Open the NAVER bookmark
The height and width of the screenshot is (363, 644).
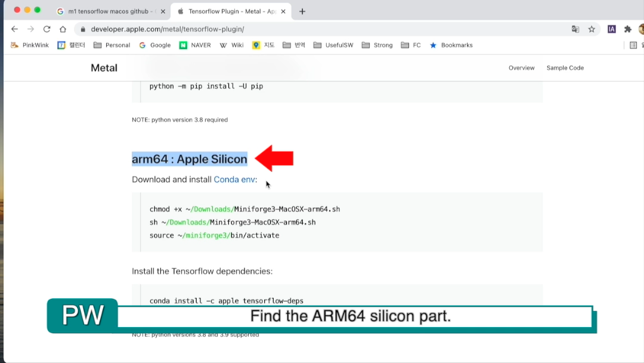click(x=195, y=45)
